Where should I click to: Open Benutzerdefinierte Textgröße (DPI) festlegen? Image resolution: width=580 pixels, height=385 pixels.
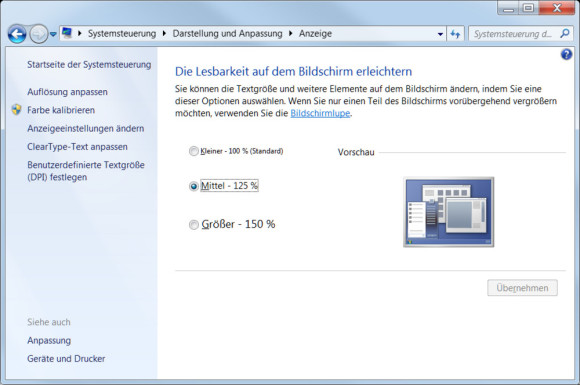coord(86,171)
